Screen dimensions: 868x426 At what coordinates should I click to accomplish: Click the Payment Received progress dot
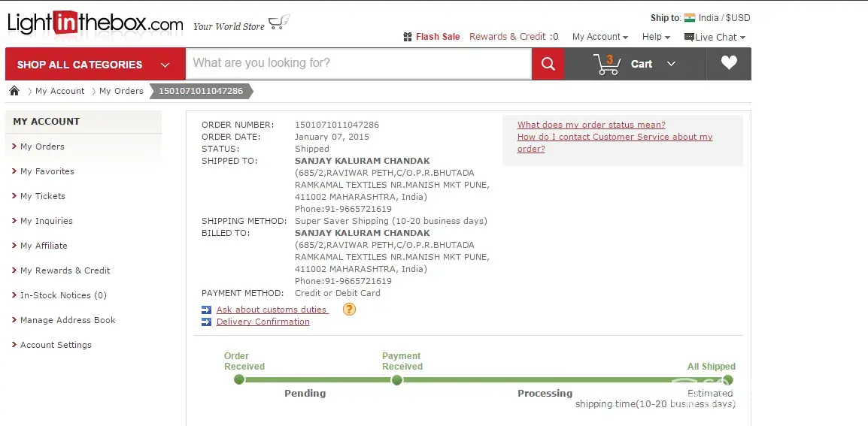coord(397,380)
